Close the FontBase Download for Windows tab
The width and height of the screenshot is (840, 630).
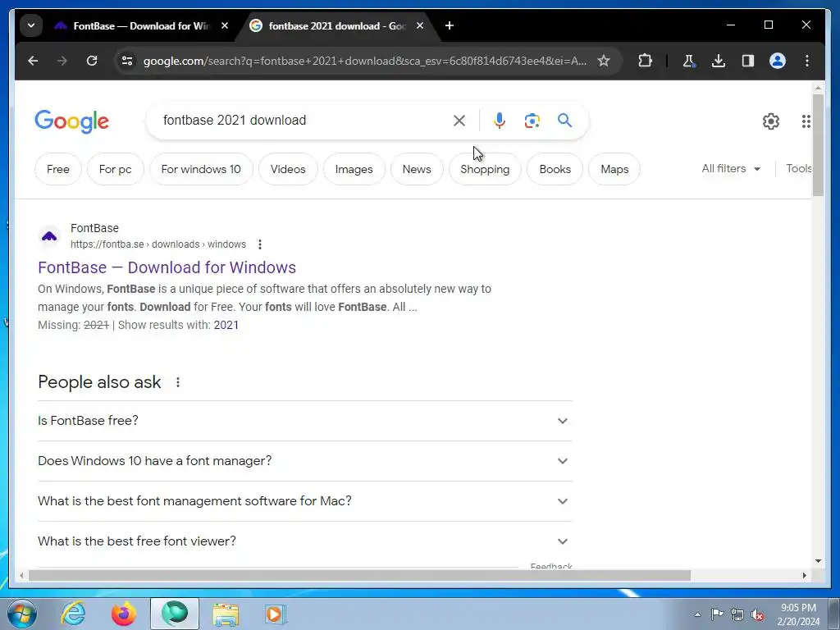[x=225, y=25]
